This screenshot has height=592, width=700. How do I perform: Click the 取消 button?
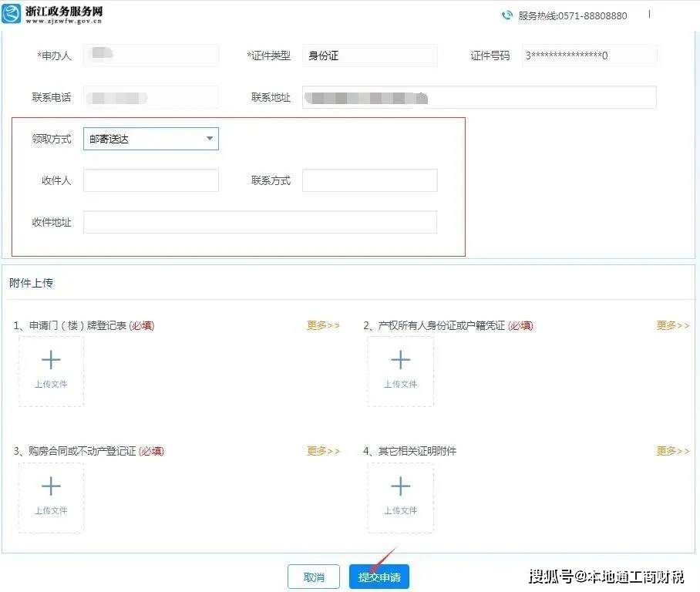click(313, 576)
